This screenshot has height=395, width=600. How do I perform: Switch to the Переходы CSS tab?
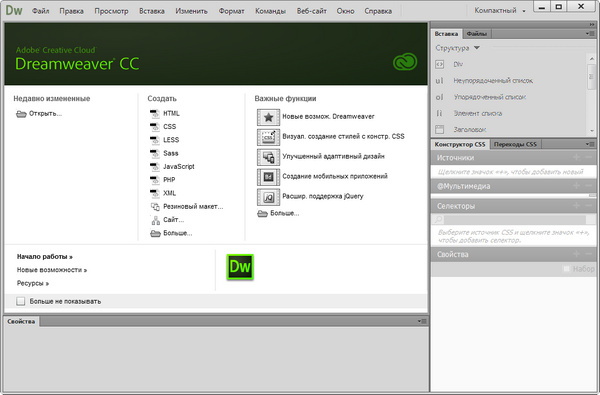[x=515, y=144]
